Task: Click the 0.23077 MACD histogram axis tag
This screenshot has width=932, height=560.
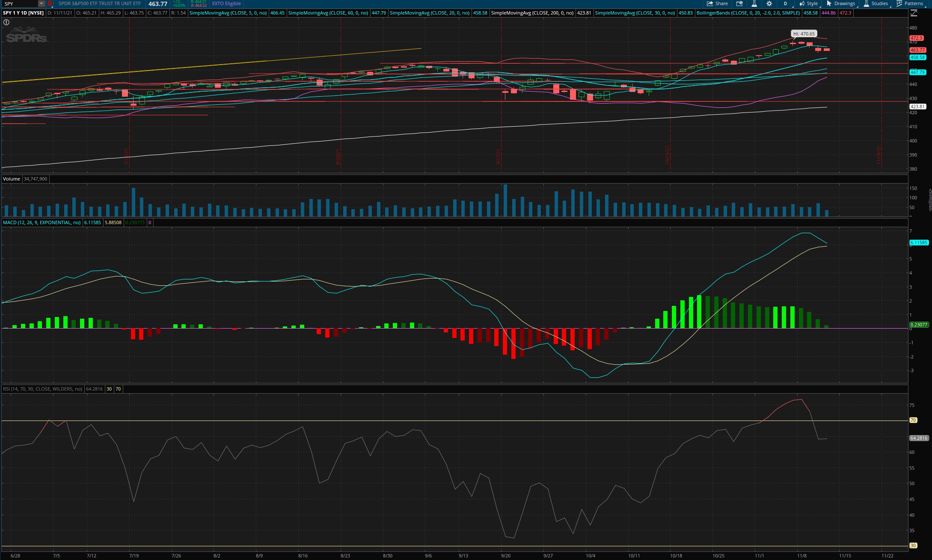Action: (x=919, y=325)
